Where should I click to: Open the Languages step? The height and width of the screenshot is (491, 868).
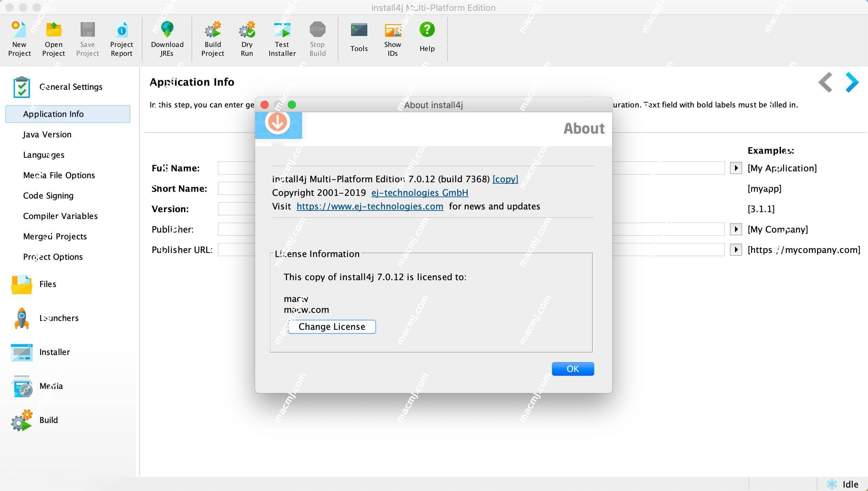coord(44,155)
